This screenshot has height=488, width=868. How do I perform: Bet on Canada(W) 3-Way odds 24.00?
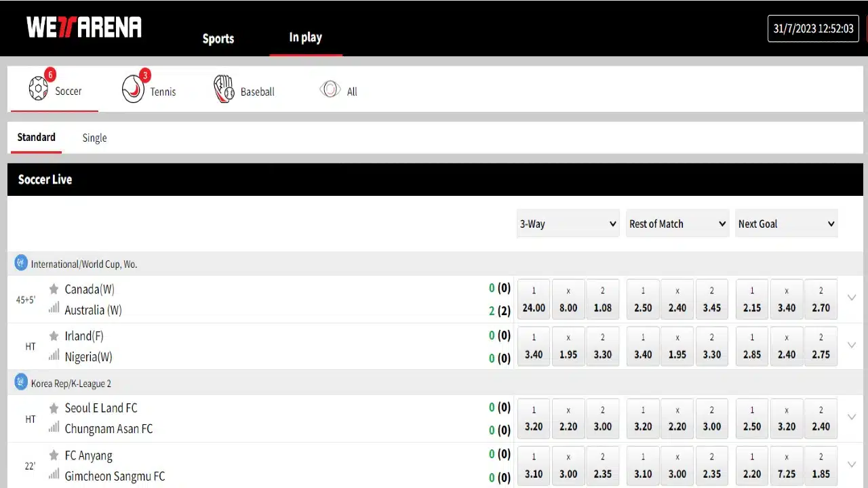[x=534, y=299]
